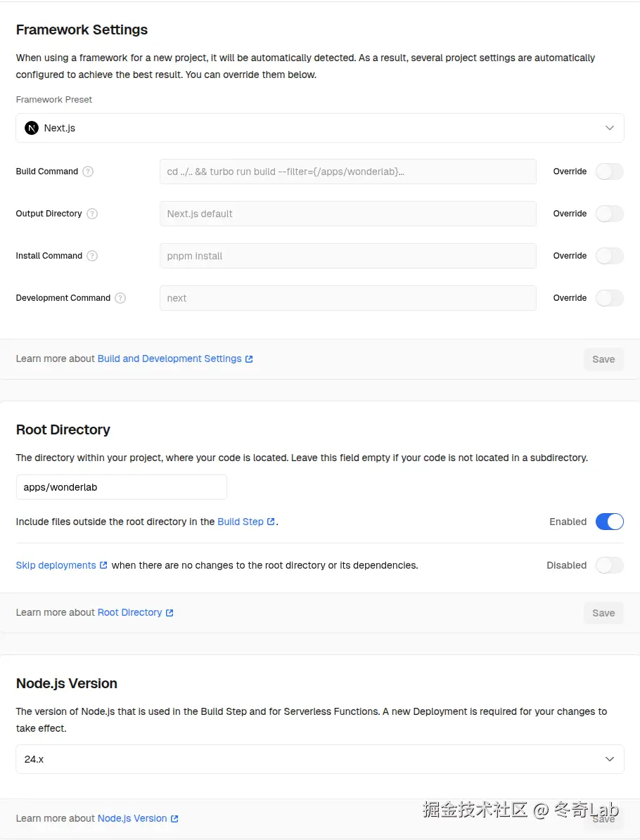Open the Node.js Version dropdown showing 24.x
Viewport: 640px width, 840px height.
320,759
